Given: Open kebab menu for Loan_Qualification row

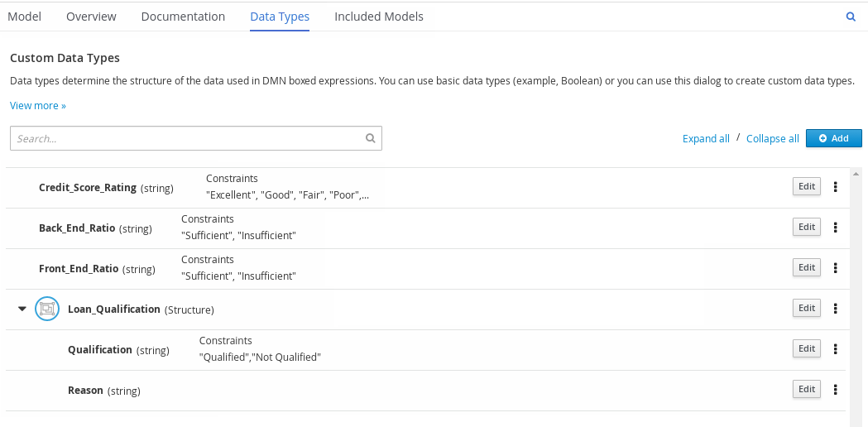Looking at the screenshot, I should coord(835,309).
